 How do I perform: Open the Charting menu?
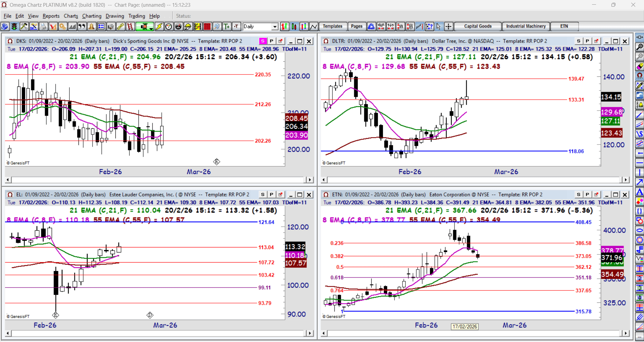pyautogui.click(x=92, y=16)
